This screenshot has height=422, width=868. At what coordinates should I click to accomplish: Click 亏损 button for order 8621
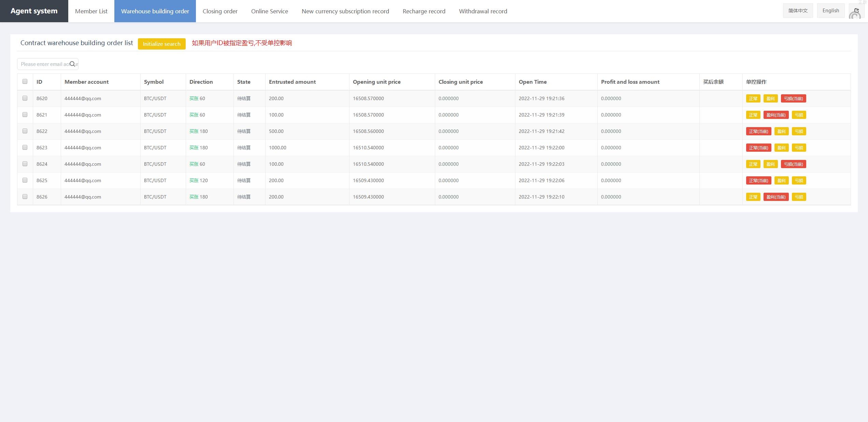tap(799, 115)
